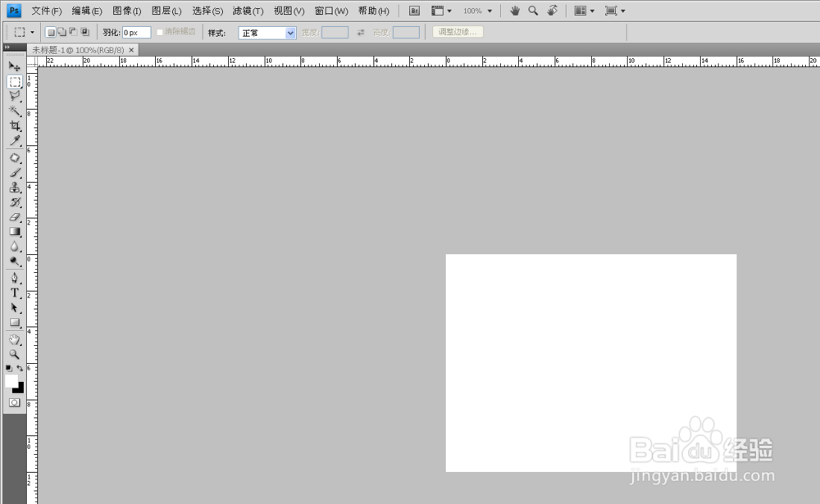Select the Clone Stamp tool

click(15, 187)
